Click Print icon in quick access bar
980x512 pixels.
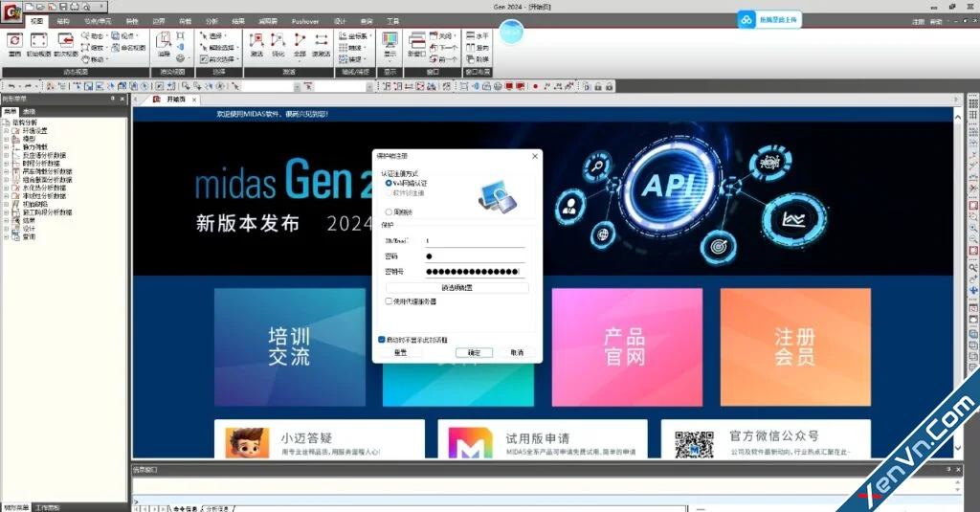pyautogui.click(x=75, y=7)
